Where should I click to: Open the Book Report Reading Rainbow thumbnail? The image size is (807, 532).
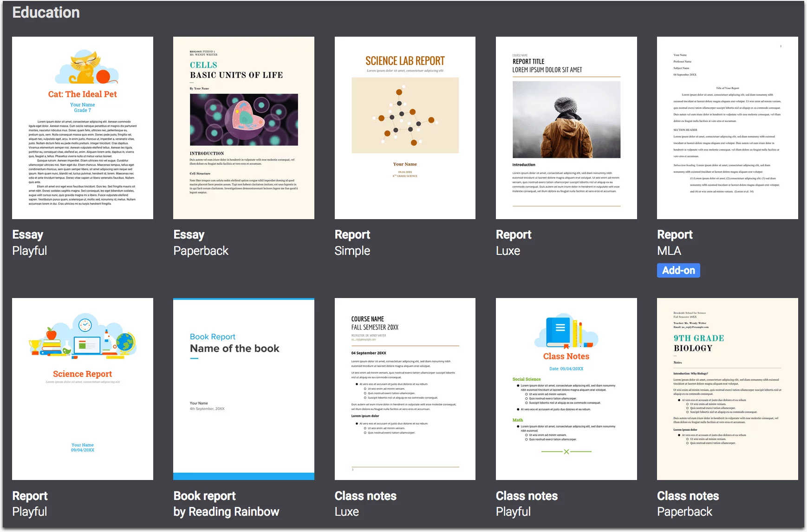tap(244, 389)
